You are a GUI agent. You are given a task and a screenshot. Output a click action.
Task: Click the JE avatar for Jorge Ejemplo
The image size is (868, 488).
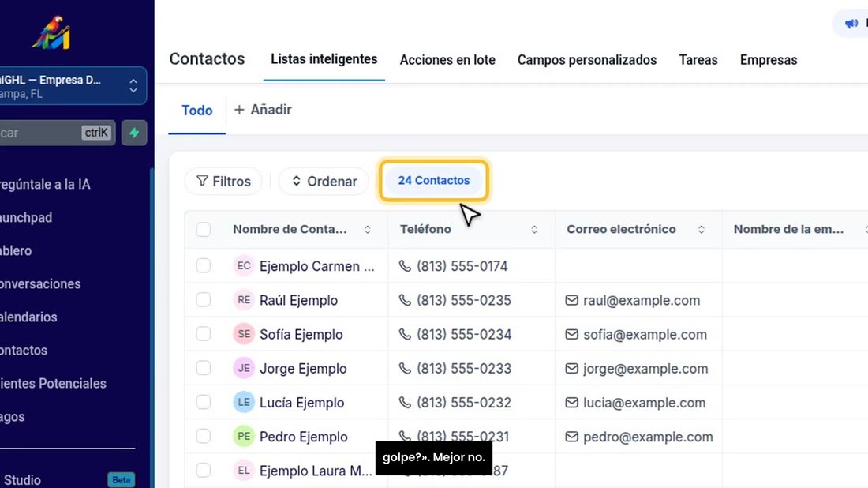[x=244, y=368]
